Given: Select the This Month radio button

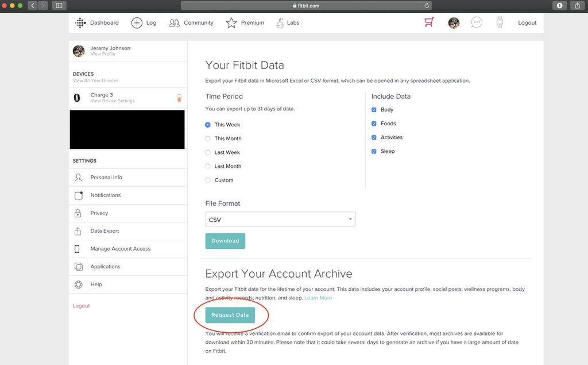Looking at the screenshot, I should (x=207, y=139).
